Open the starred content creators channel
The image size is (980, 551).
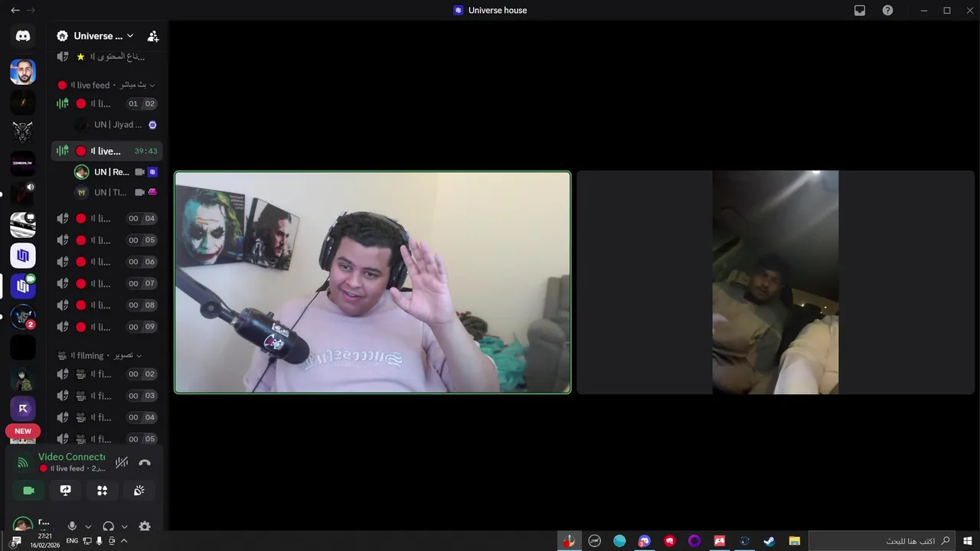click(x=106, y=57)
